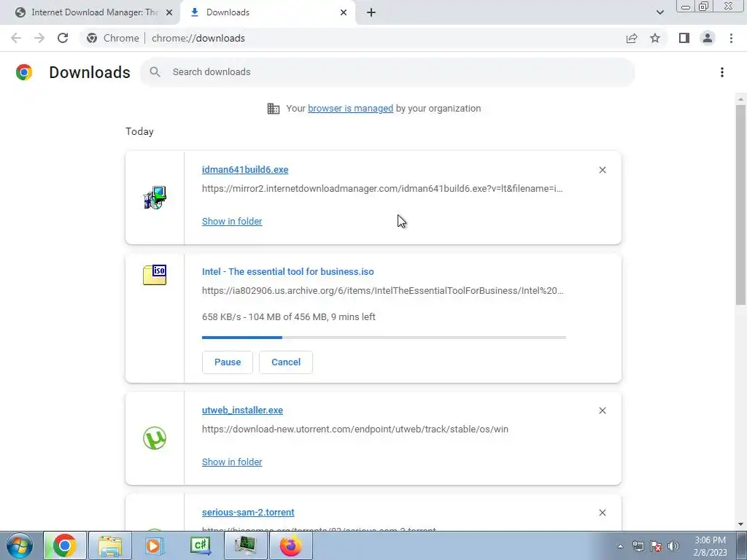747x560 pixels.
Task: Open the system monitor taskbar icon
Action: click(245, 545)
